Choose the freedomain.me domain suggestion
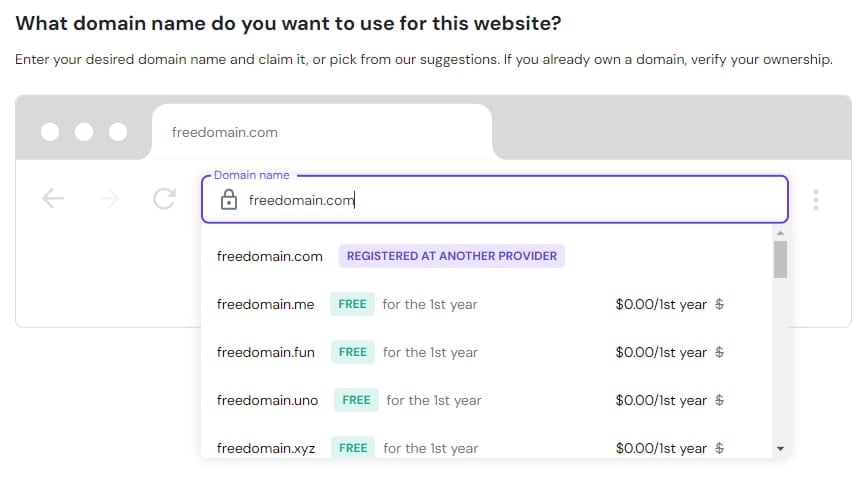Viewport: 862px width, 496px height. click(x=266, y=304)
